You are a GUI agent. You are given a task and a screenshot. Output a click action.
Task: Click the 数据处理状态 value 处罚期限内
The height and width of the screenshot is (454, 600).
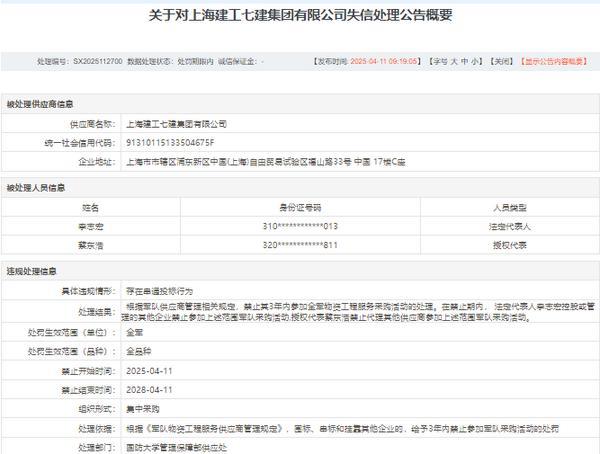(195, 61)
